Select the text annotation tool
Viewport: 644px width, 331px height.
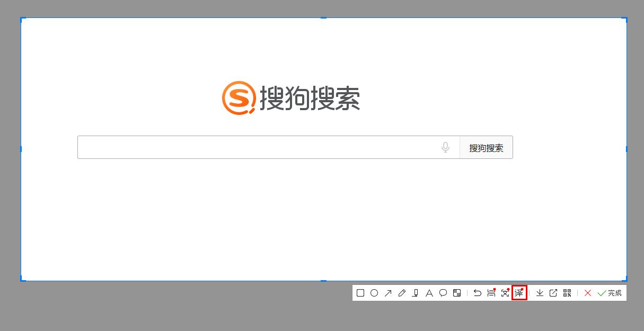click(429, 292)
